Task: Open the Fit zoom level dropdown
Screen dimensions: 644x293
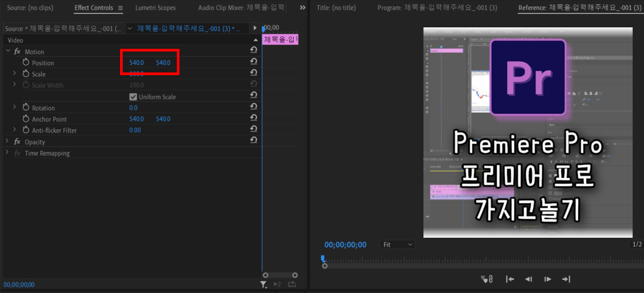Action: pyautogui.click(x=398, y=245)
